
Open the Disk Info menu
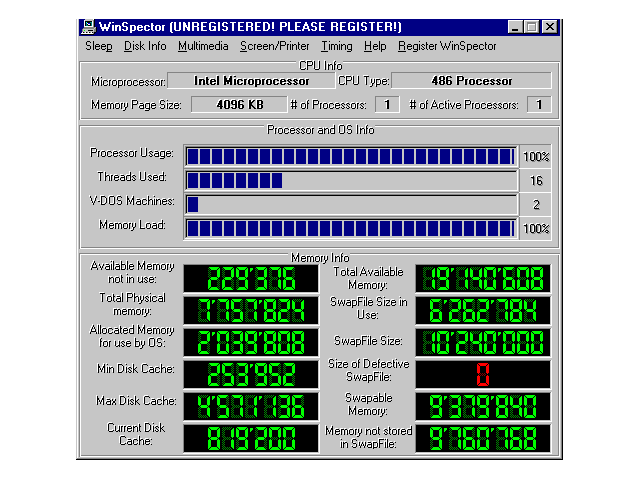point(145,46)
